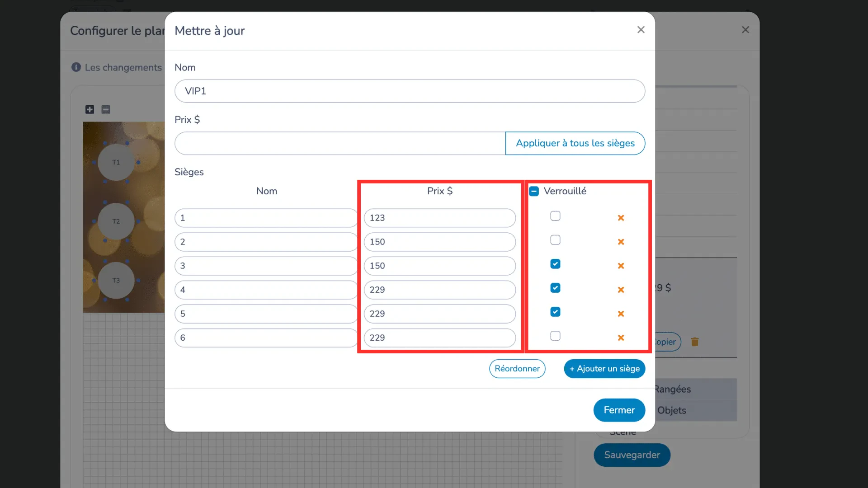Remove seat 6 with the orange X
Image resolution: width=868 pixels, height=488 pixels.
pyautogui.click(x=621, y=338)
